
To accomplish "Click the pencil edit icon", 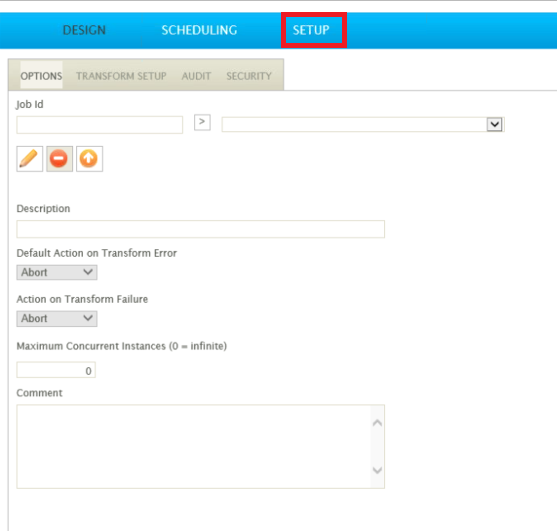I will [29, 159].
